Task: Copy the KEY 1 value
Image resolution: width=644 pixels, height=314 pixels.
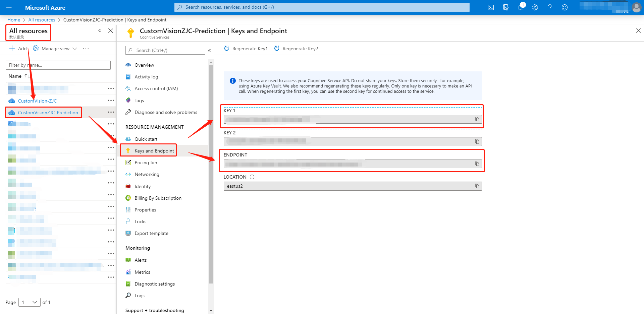Action: tap(477, 119)
